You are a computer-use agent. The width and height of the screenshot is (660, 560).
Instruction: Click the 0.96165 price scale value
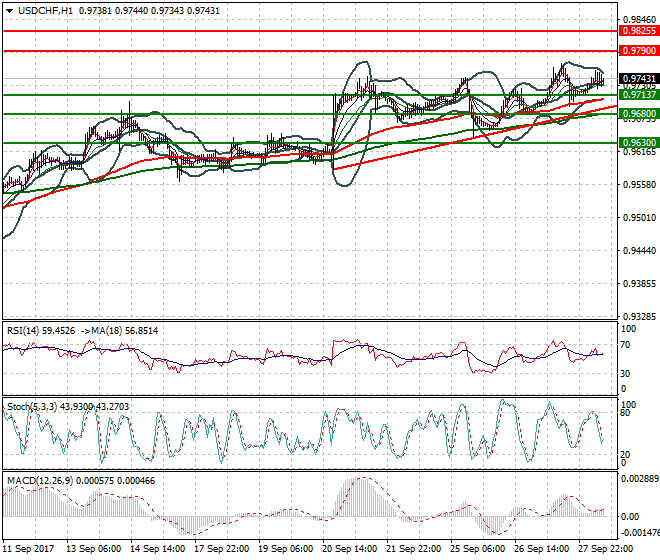[639, 152]
